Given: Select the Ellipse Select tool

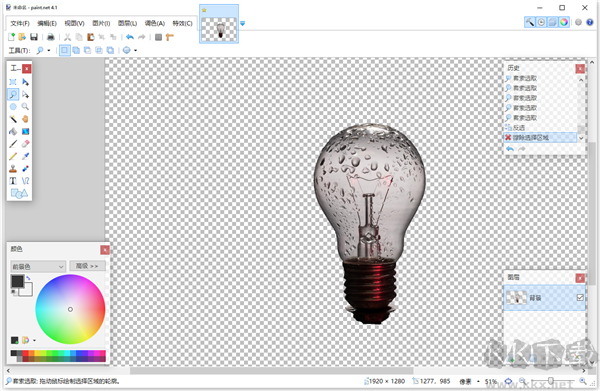Looking at the screenshot, I should pyautogui.click(x=13, y=107).
